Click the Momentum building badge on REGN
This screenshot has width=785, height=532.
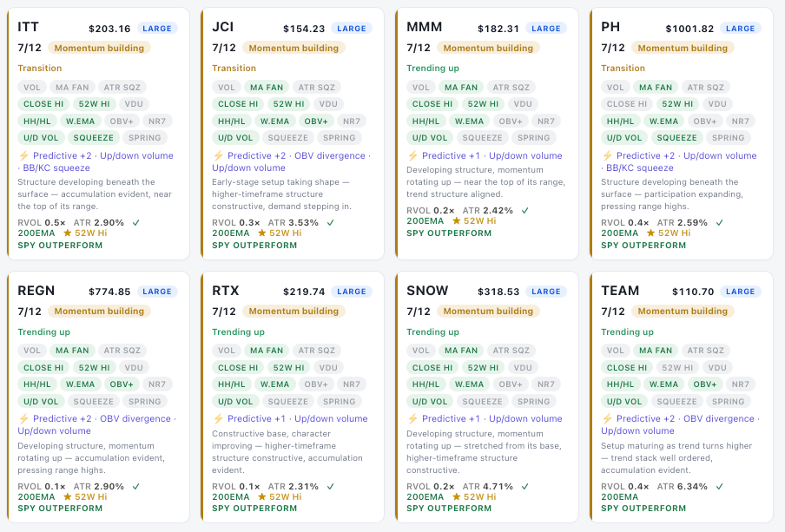point(99,312)
